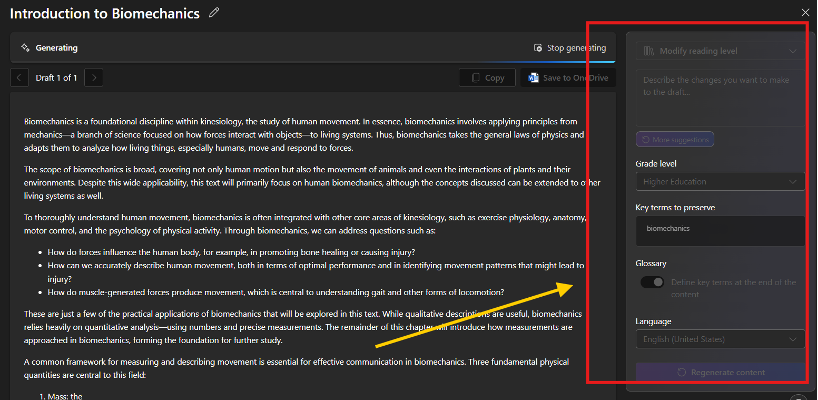Click the paragraph starting 'The scope of biomechanics'
This screenshot has width=818, height=400.
pos(312,183)
